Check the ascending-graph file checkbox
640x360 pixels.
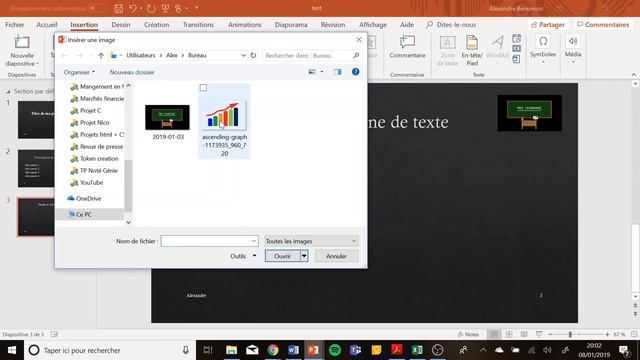coord(203,88)
